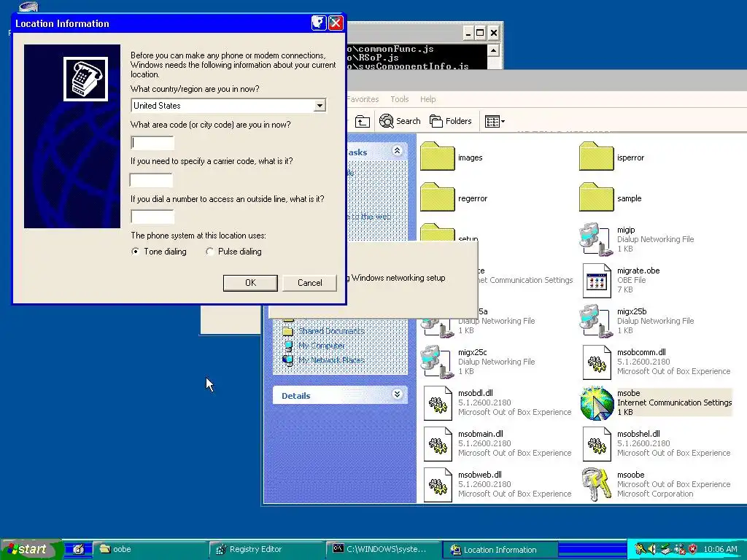Click OK in Location Information dialog

250,283
